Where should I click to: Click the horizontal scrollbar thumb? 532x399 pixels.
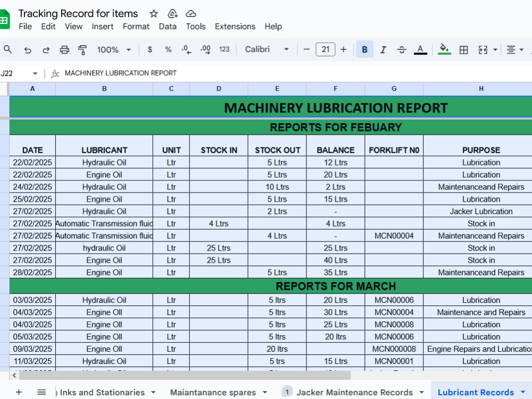[x=185, y=375]
